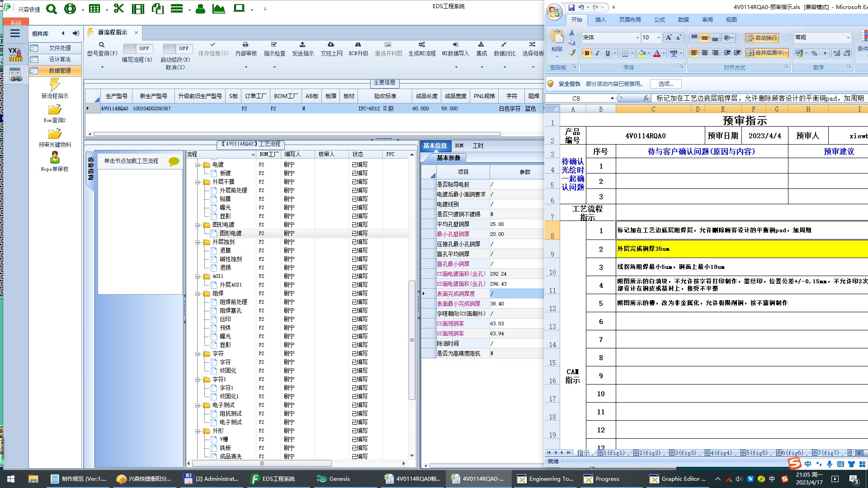Open the 预审关键物料 folder icon
Image resolution: width=868 pixels, height=488 pixels.
pyautogui.click(x=55, y=134)
